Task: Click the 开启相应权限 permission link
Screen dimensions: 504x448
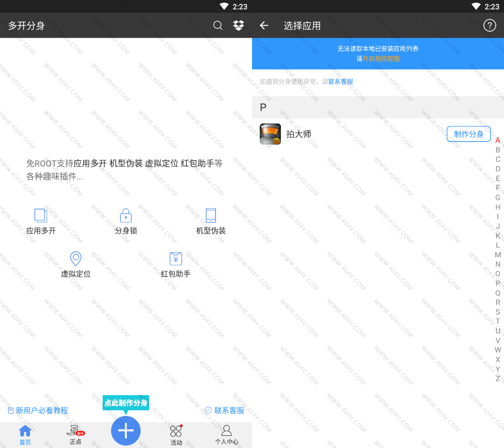Action: (x=381, y=59)
